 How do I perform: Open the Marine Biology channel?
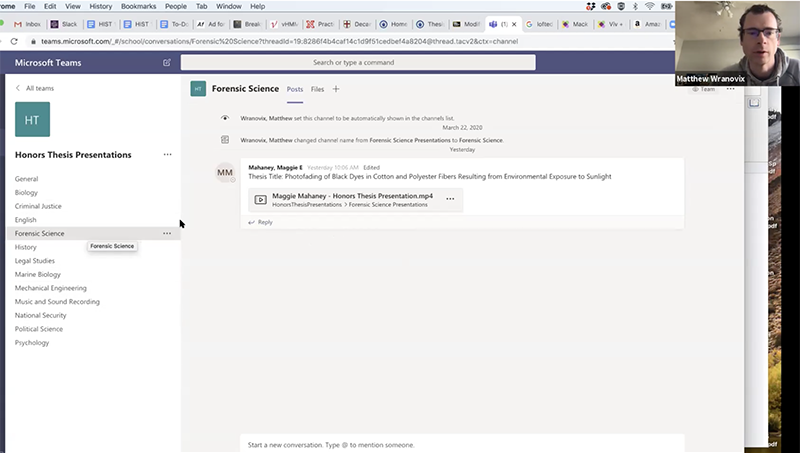[x=38, y=274]
